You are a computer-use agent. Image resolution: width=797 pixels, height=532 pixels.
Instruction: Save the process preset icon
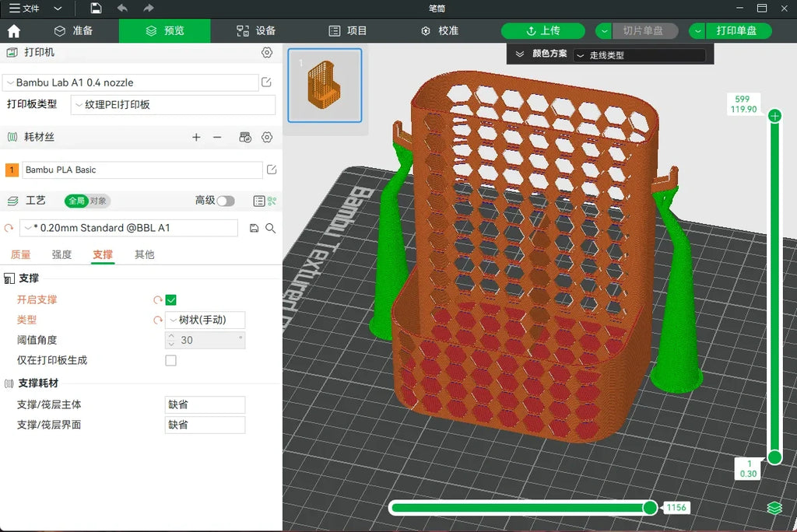coord(255,228)
